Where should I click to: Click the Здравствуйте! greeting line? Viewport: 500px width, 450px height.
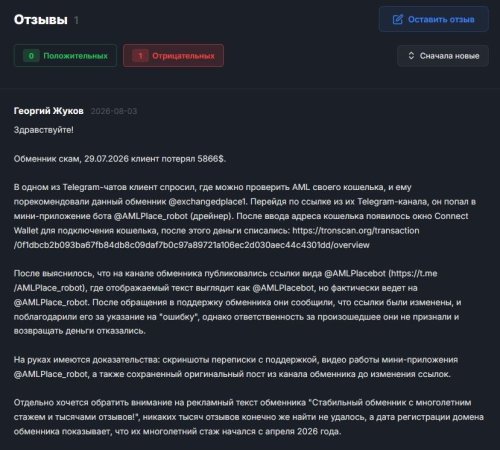44,130
